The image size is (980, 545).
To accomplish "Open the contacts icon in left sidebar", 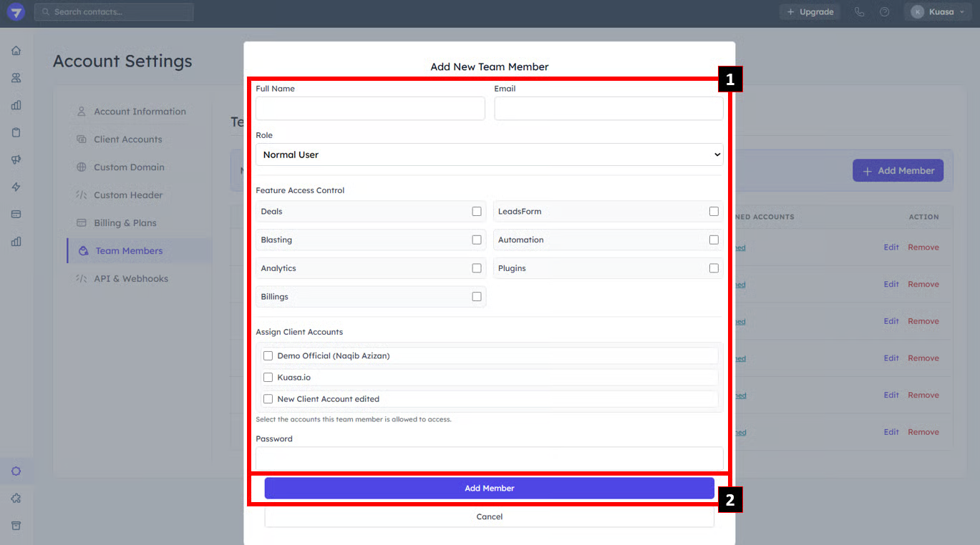I will pyautogui.click(x=16, y=78).
